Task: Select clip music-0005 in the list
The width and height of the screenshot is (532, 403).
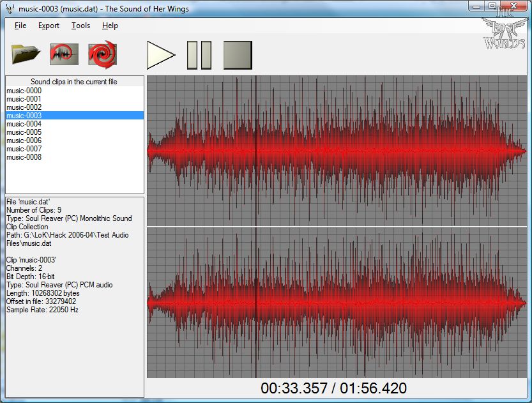Action: point(75,132)
